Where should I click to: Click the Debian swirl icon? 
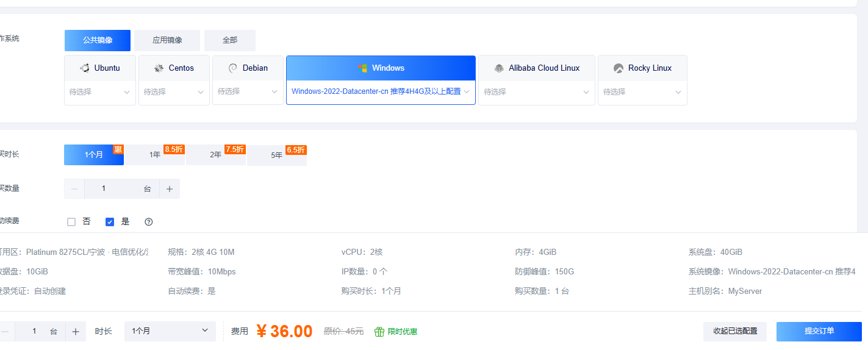point(233,68)
